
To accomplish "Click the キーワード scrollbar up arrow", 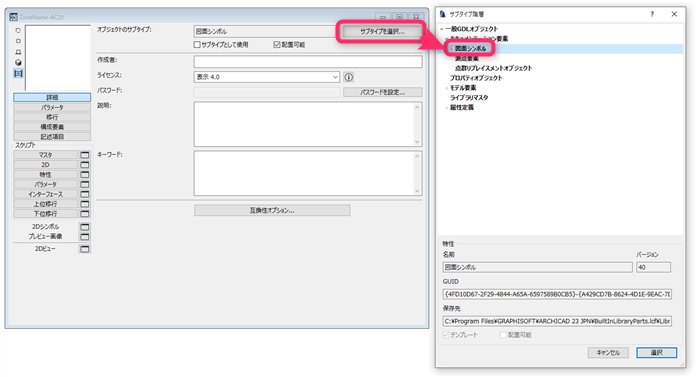I will click(x=417, y=156).
